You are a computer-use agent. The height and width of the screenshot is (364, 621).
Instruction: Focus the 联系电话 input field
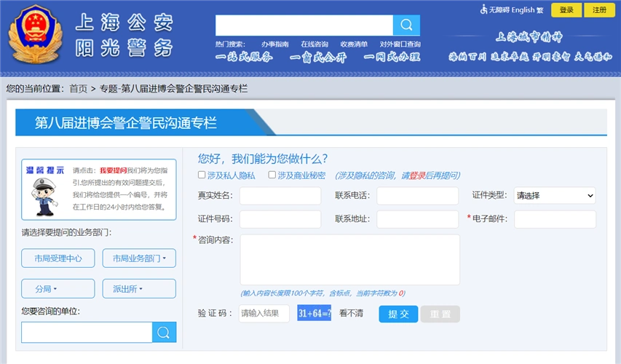pos(417,196)
